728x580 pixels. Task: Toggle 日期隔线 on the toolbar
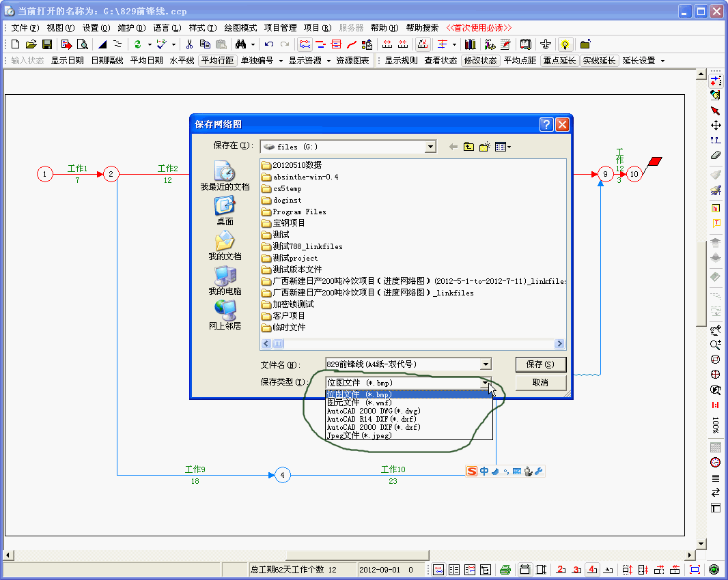pos(107,61)
